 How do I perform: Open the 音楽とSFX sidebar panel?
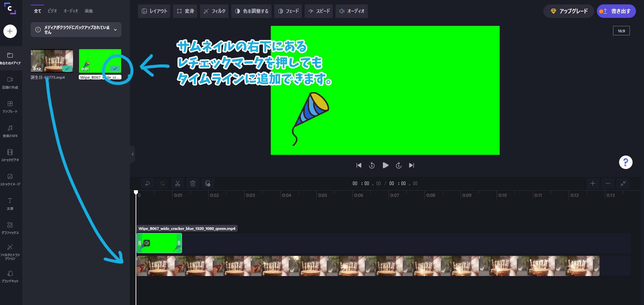10,131
